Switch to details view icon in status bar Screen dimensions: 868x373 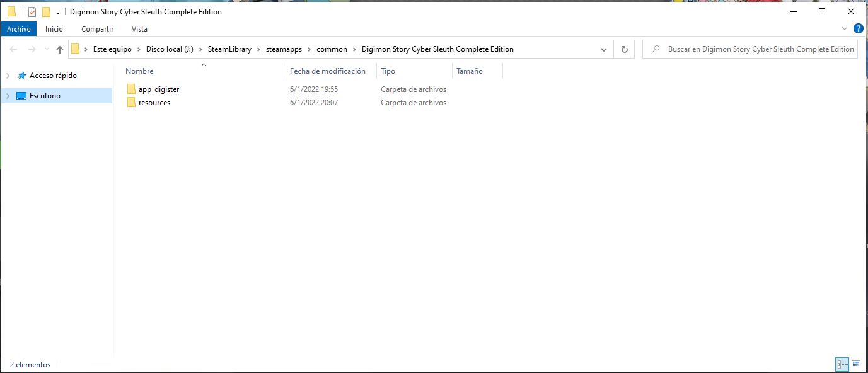[843, 364]
